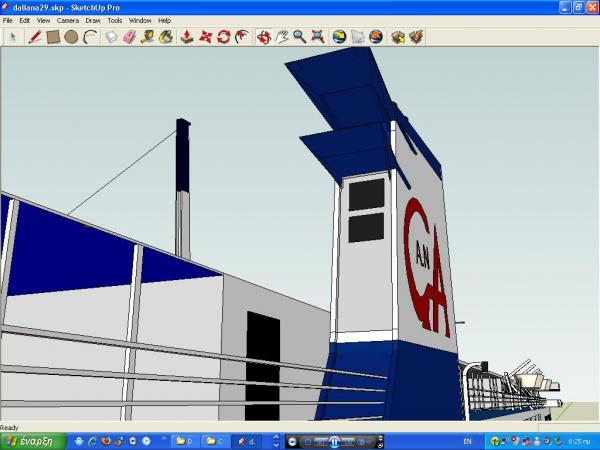Image resolution: width=600 pixels, height=450 pixels.
Task: Activate the Orbit camera tool
Action: 264,37
